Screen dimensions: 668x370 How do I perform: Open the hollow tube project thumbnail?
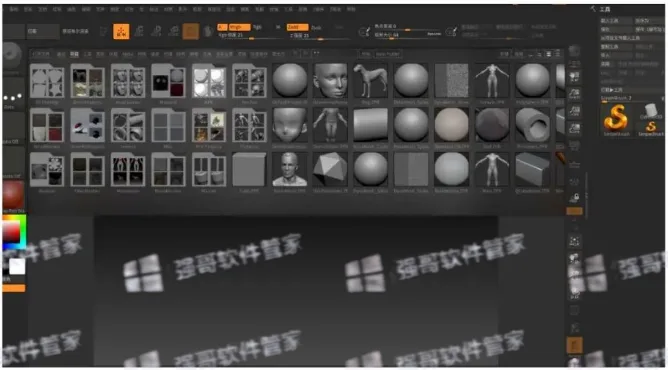[x=533, y=125]
